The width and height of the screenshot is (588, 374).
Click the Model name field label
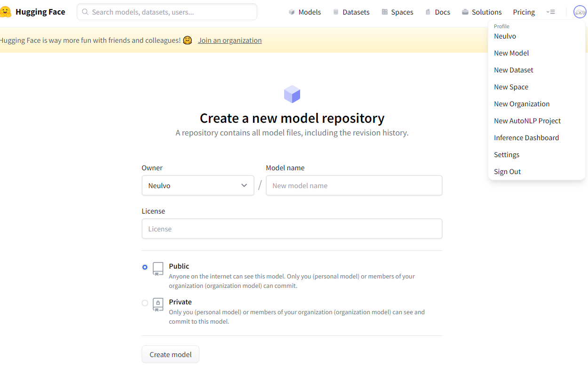click(x=285, y=168)
